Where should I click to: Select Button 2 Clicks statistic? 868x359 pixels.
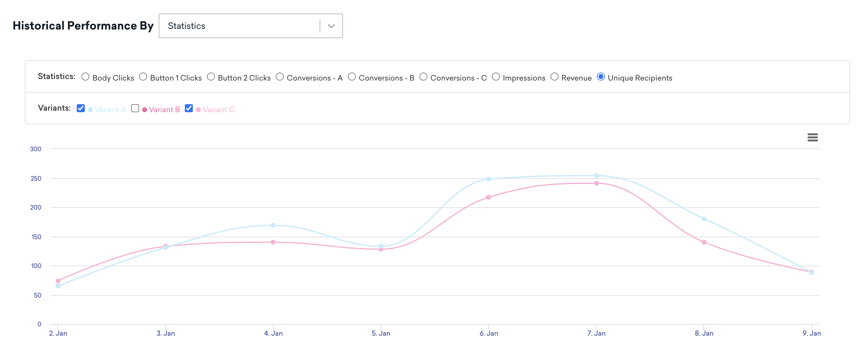point(211,77)
